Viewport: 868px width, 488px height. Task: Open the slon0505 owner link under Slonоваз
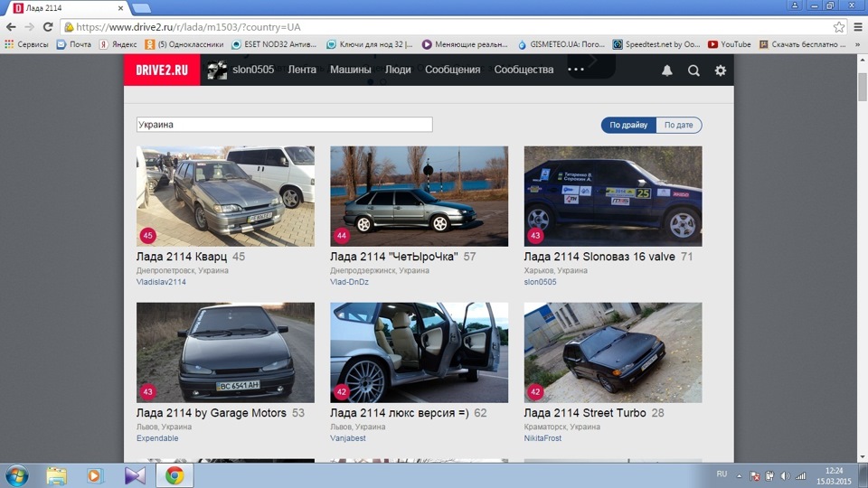541,282
